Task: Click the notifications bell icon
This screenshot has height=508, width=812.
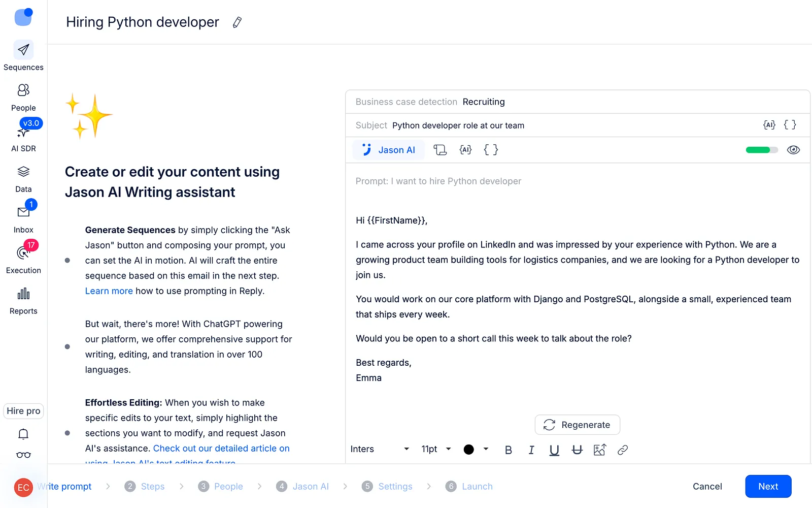Action: point(23,434)
